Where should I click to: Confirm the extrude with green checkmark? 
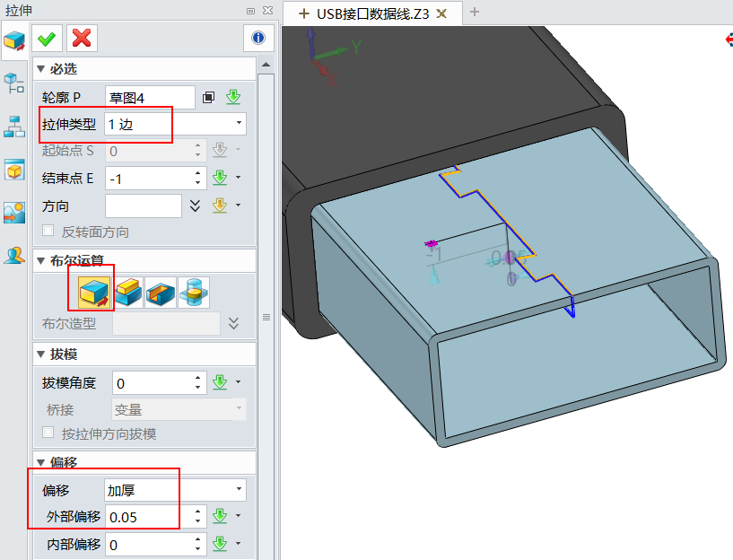point(46,38)
